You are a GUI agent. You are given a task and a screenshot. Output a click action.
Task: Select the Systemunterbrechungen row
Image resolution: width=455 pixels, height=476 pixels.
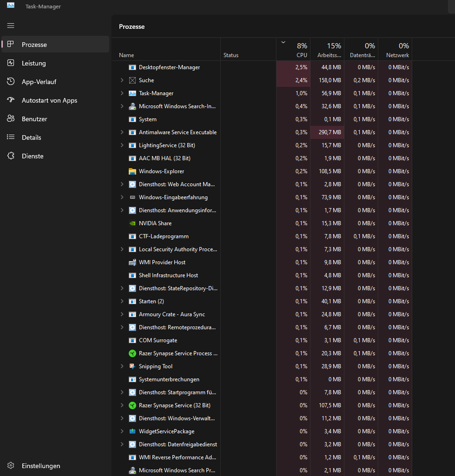[x=262, y=379]
